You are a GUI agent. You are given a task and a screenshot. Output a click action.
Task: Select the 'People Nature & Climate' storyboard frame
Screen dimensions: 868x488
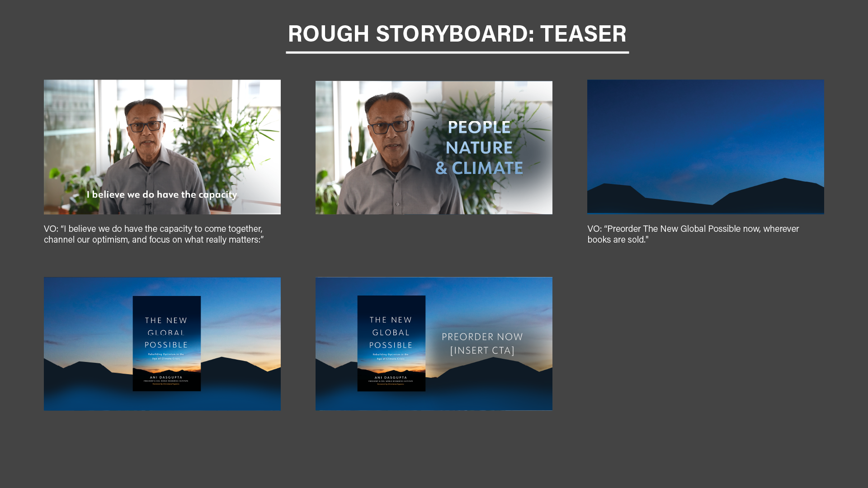click(x=434, y=147)
